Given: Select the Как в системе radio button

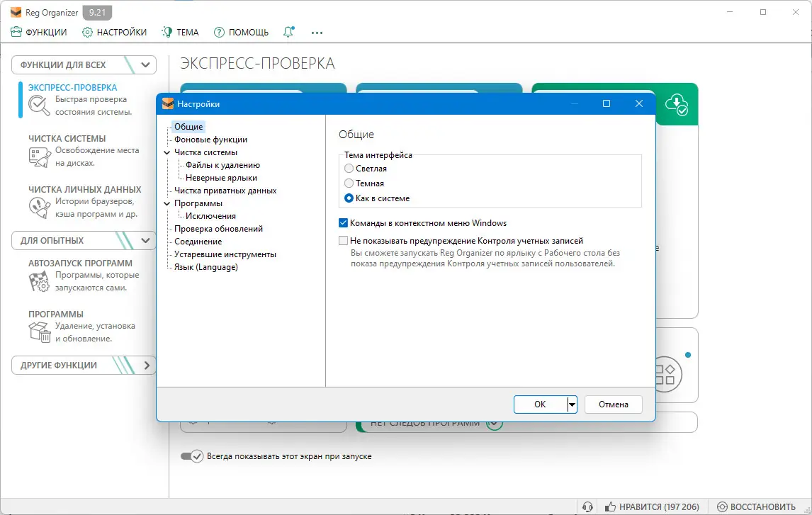Looking at the screenshot, I should [x=349, y=198].
